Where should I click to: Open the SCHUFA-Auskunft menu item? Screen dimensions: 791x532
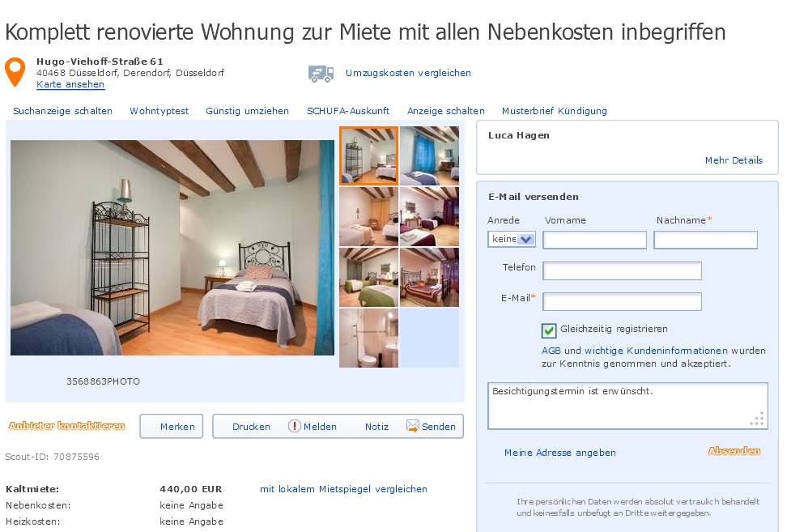pyautogui.click(x=348, y=111)
